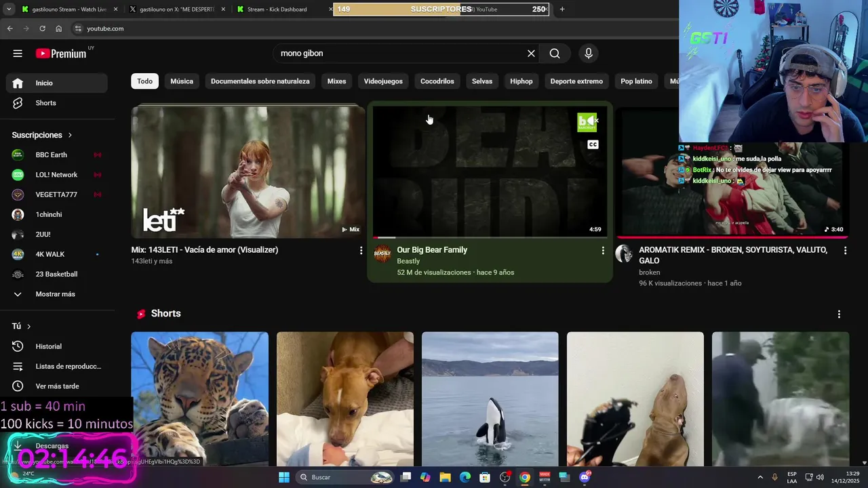Open the orca Short thumbnail
868x488 pixels.
click(490, 399)
